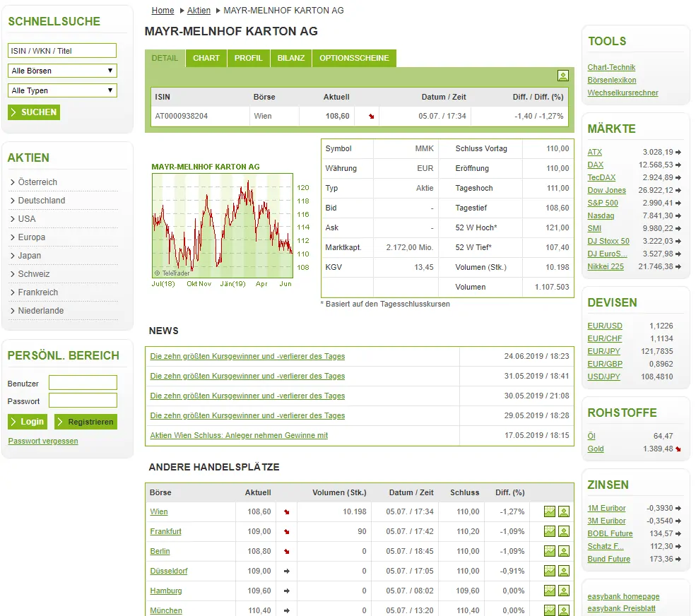The width and height of the screenshot is (696, 616).
Task: Expand the Deutschland stocks category
Action: [37, 201]
